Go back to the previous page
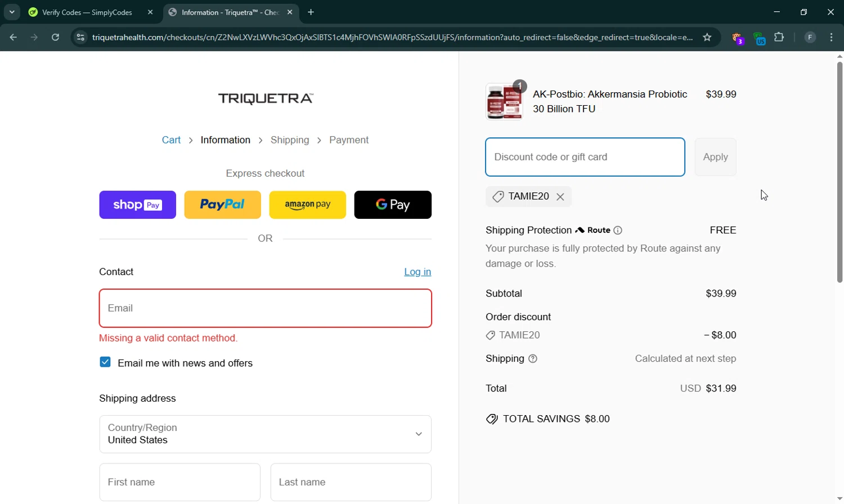 [x=13, y=37]
